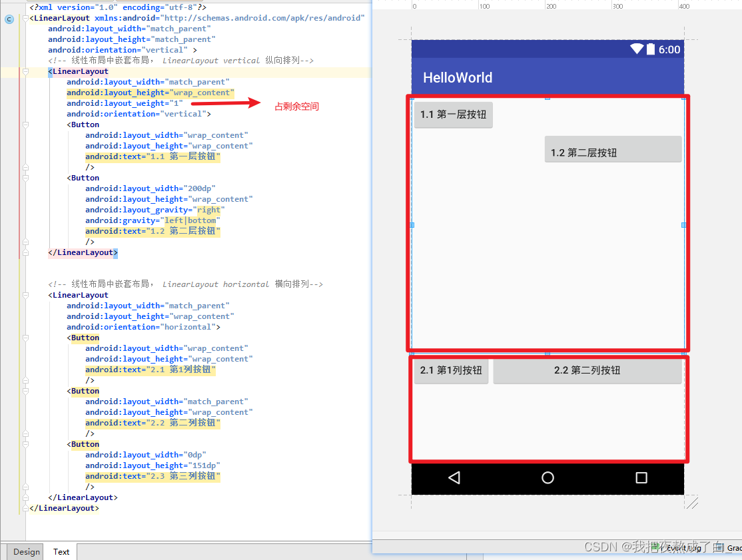Click the android:layout_width="0dp" line

(x=145, y=455)
